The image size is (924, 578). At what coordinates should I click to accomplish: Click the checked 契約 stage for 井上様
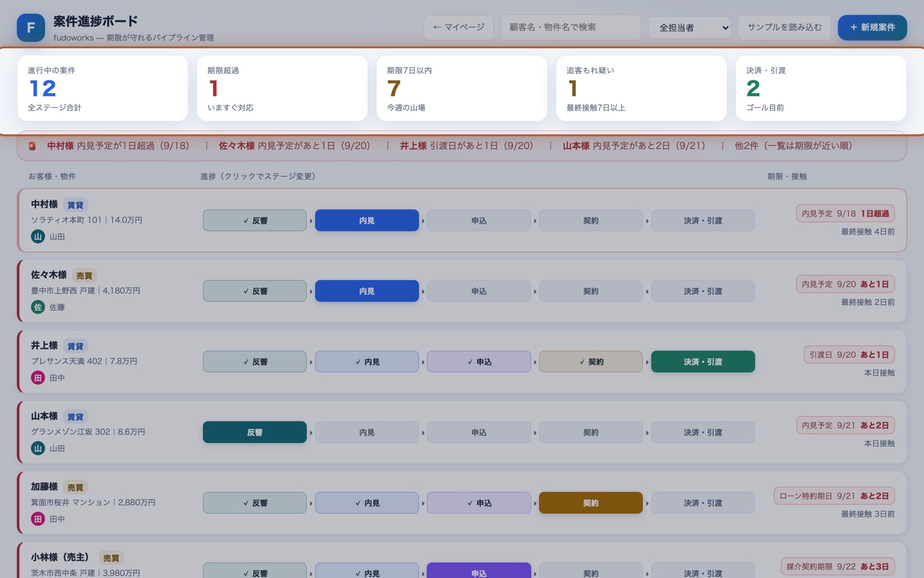coord(591,362)
